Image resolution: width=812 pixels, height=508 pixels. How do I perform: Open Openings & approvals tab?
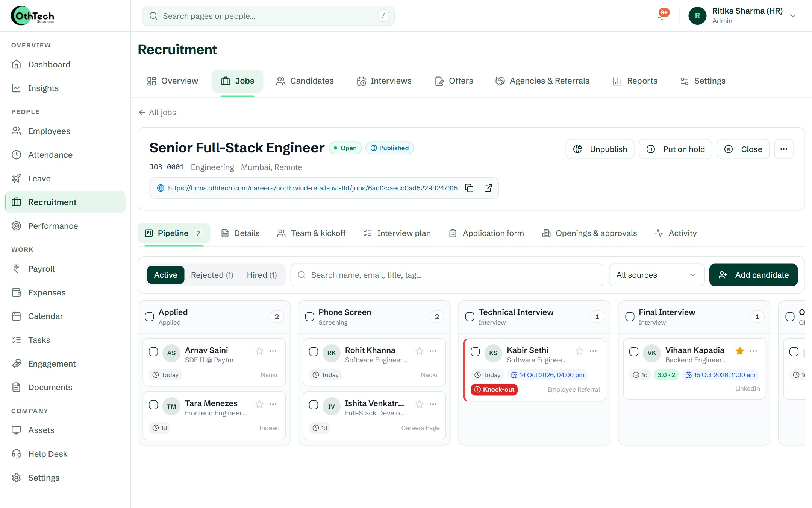[x=589, y=233]
